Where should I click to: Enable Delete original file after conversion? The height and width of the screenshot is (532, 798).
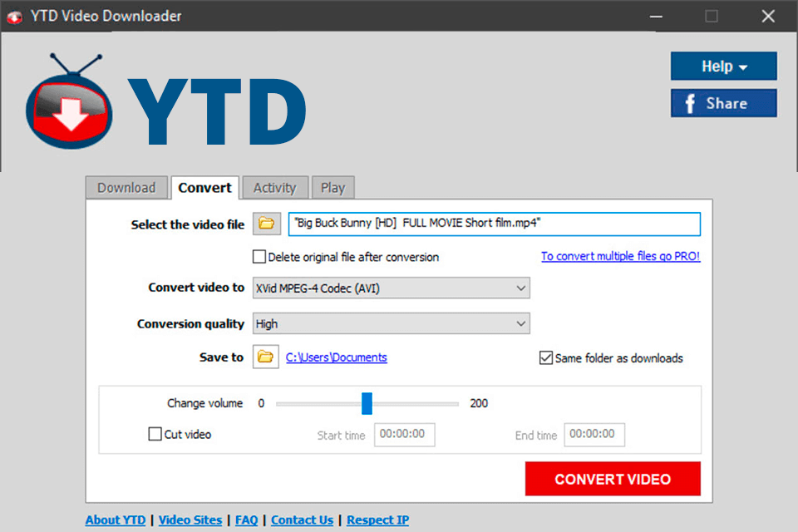[x=259, y=257]
